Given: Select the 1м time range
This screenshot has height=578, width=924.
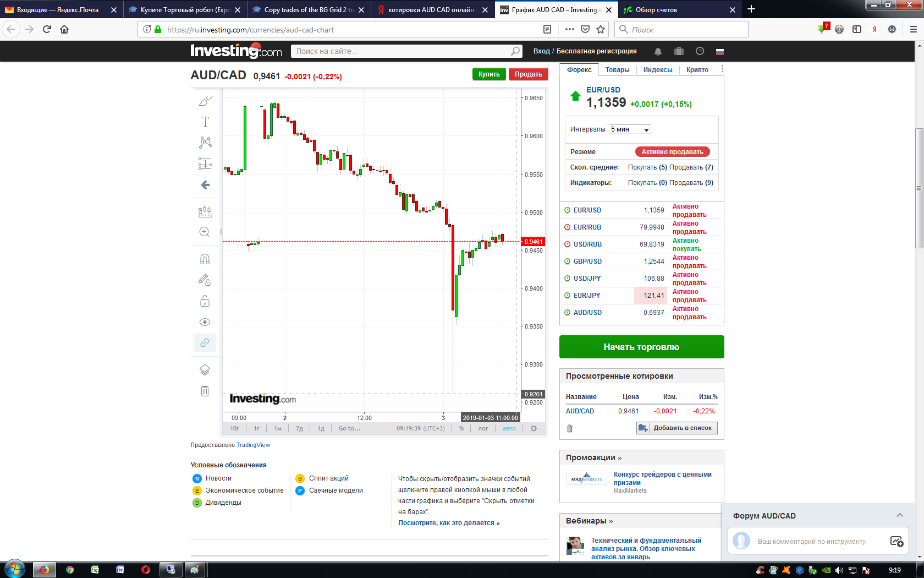Looking at the screenshot, I should tap(278, 428).
